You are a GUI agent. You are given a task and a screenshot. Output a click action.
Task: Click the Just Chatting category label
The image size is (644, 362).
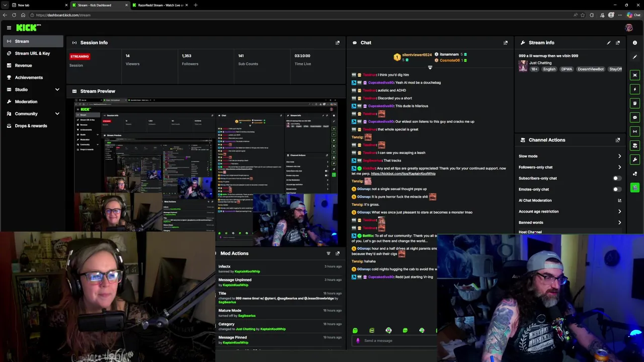[540, 63]
